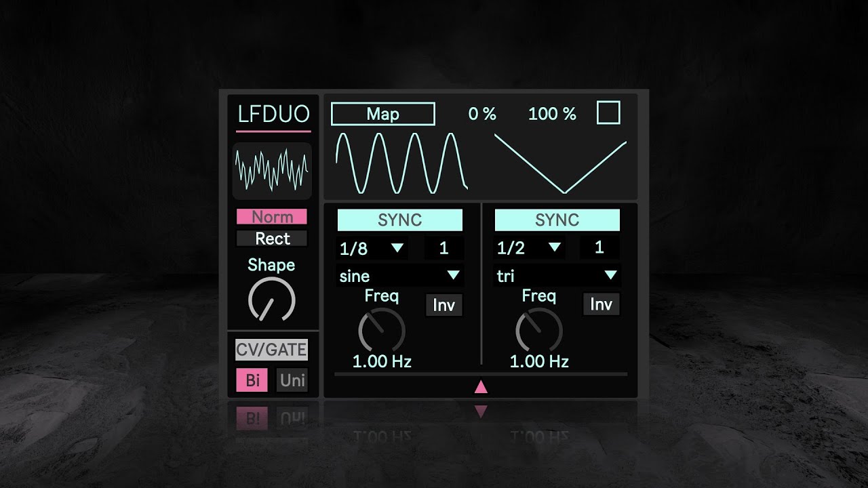The width and height of the screenshot is (868, 488).
Task: Click the combined waveform preview display
Action: [272, 170]
